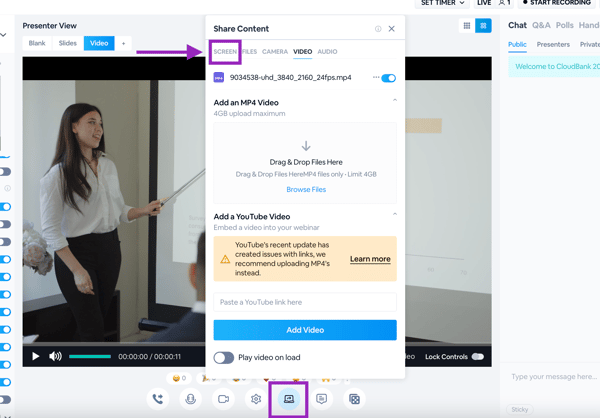
Task: Enable Play video on load toggle
Action: [x=223, y=358]
